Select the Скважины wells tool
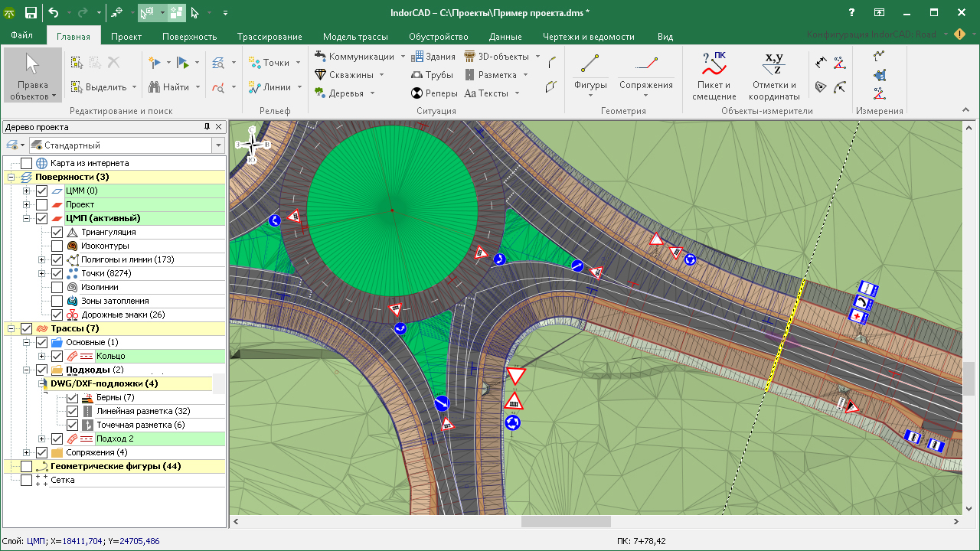 pyautogui.click(x=345, y=75)
